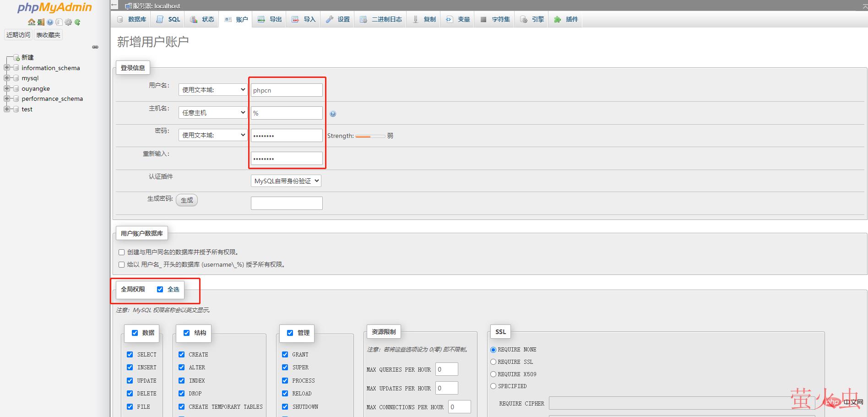Uncheck the 全选 global privileges checkbox
868x417 pixels.
point(160,289)
